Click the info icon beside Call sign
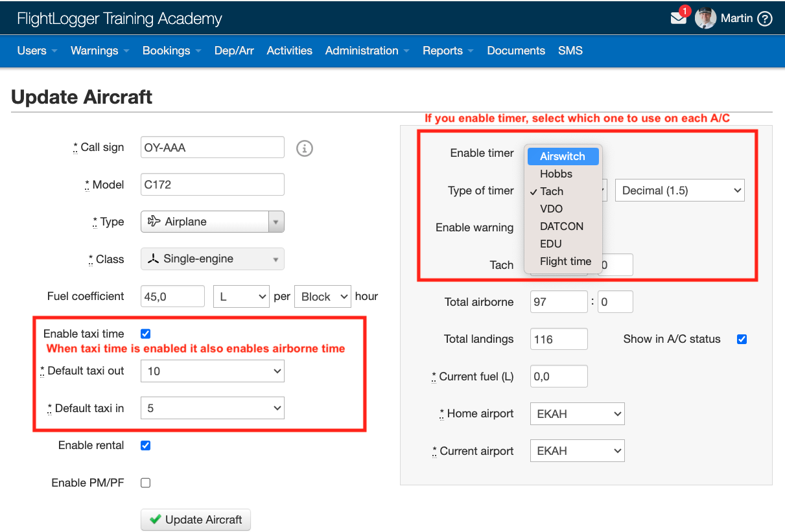This screenshot has height=532, width=785. click(x=304, y=148)
